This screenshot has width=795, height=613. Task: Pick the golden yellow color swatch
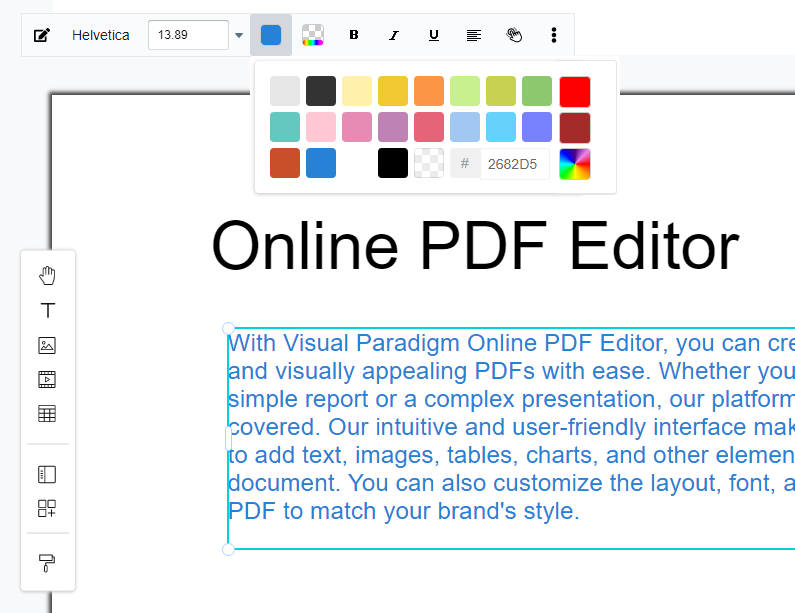coord(393,91)
